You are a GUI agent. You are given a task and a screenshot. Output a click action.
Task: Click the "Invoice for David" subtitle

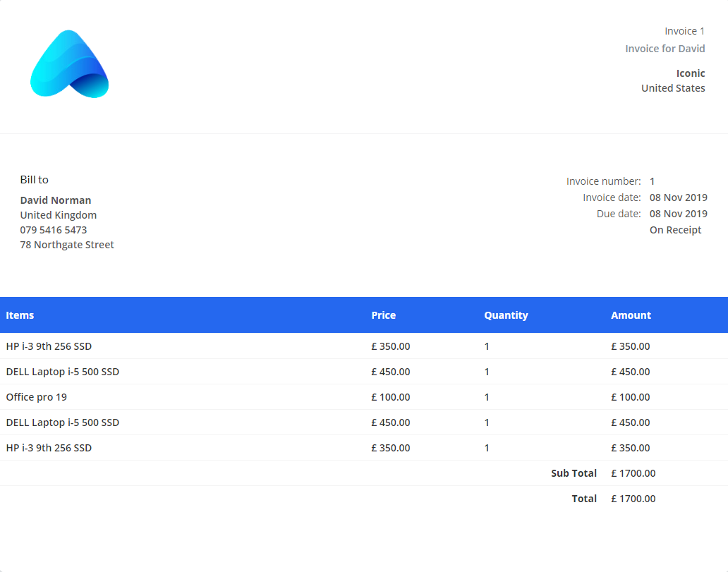point(665,49)
